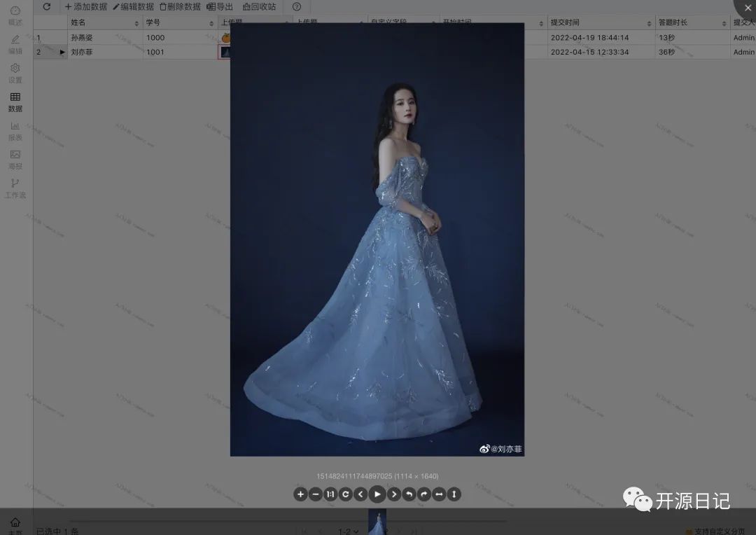Flip the image horizontally

[x=439, y=494]
